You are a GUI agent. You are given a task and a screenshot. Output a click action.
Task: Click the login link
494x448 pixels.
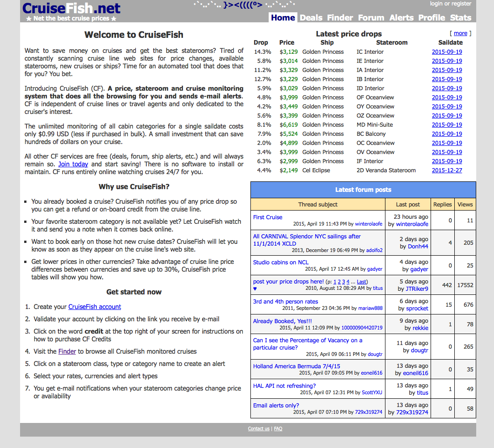(437, 4)
